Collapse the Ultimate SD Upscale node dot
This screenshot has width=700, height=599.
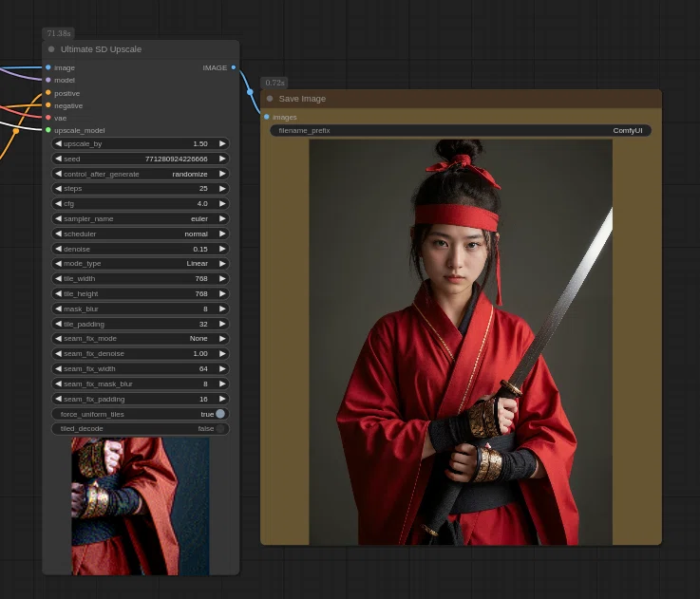[51, 49]
